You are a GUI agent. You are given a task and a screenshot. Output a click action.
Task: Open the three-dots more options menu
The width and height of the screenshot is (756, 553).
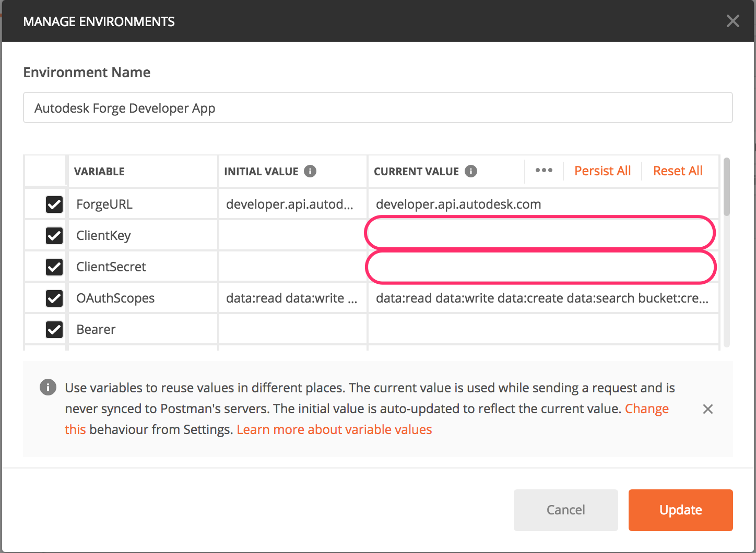[x=544, y=171]
